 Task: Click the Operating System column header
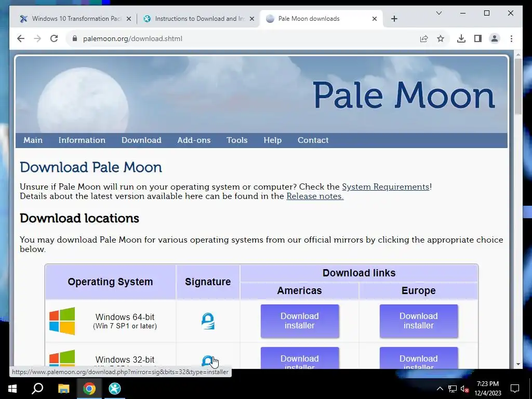[110, 282]
